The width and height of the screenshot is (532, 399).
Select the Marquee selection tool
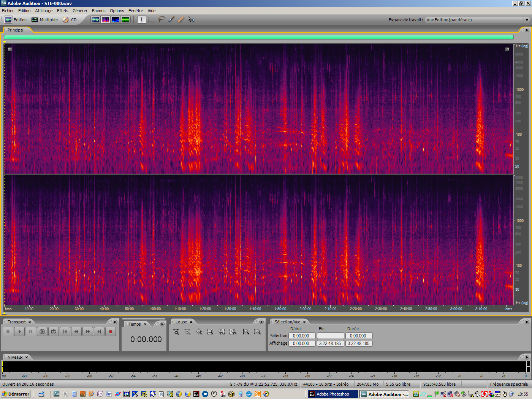151,19
